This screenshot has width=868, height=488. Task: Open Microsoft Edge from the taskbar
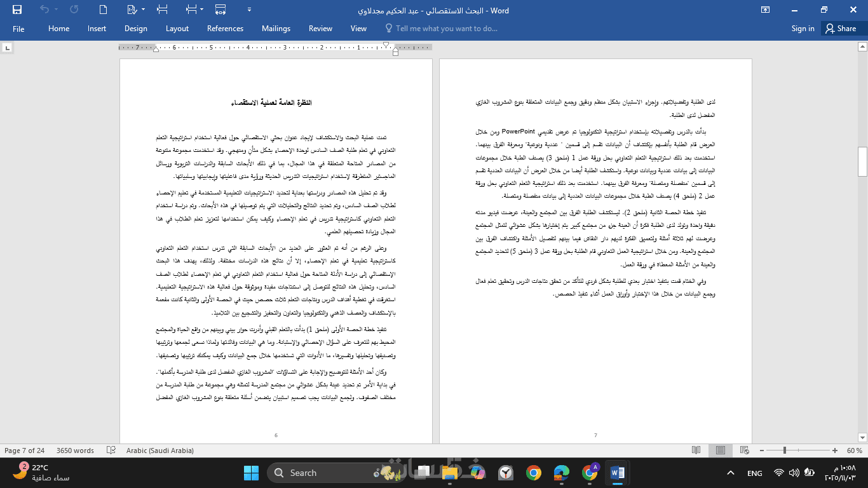click(x=562, y=473)
